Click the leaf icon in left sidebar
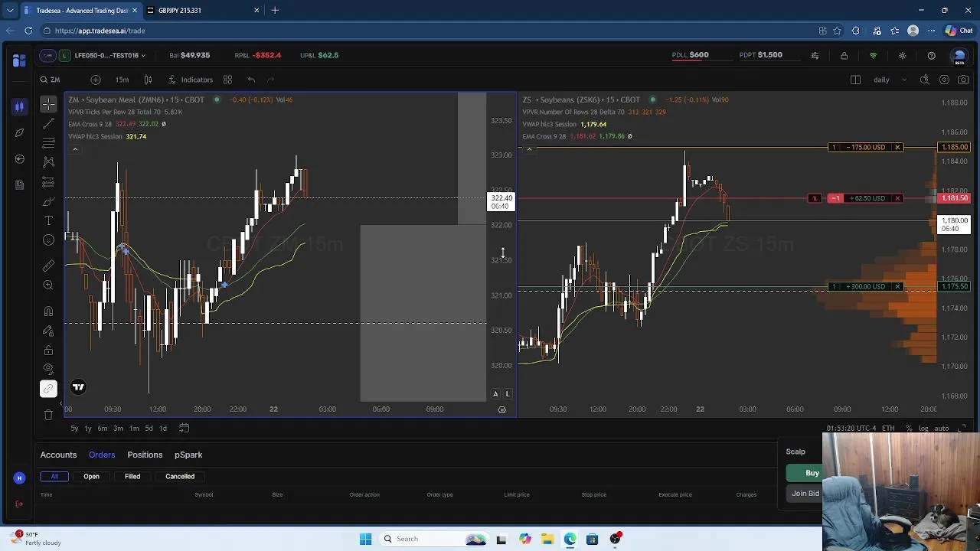The height and width of the screenshot is (551, 980). point(19,132)
